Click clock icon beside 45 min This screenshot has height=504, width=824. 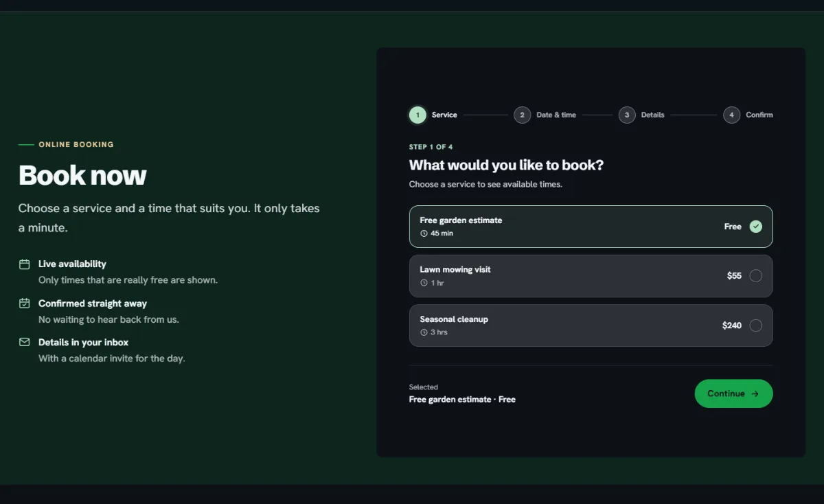point(424,233)
